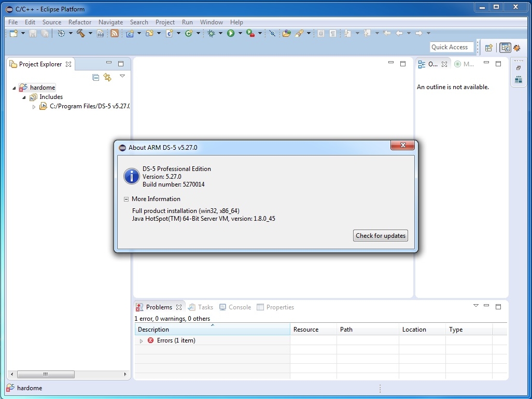The image size is (532, 399).
Task: Click the Quick Access search field
Action: 452,47
